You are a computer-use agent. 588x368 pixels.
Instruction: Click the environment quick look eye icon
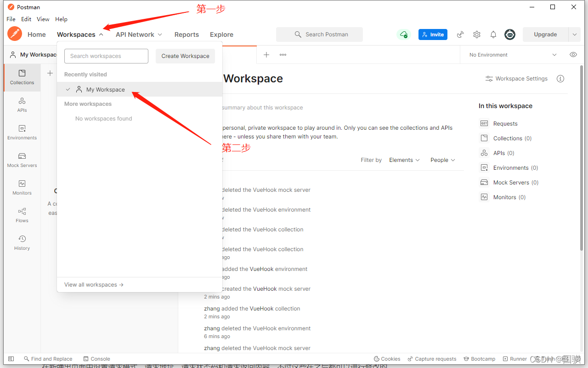click(x=573, y=55)
